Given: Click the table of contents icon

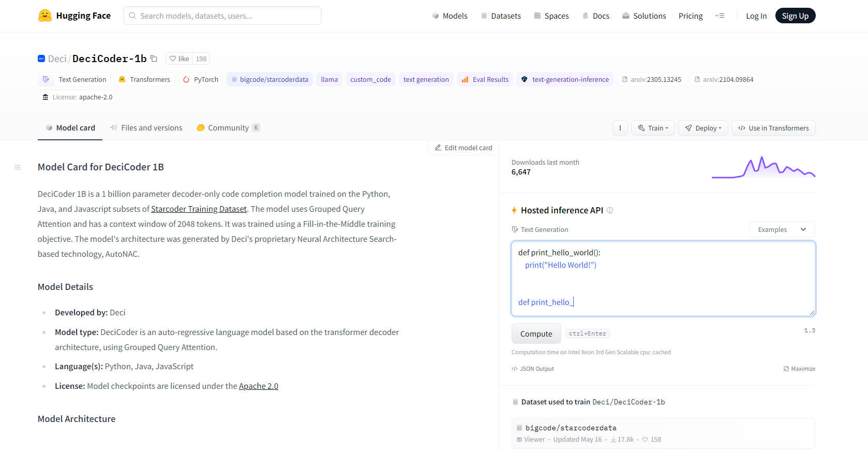Looking at the screenshot, I should click(x=18, y=167).
